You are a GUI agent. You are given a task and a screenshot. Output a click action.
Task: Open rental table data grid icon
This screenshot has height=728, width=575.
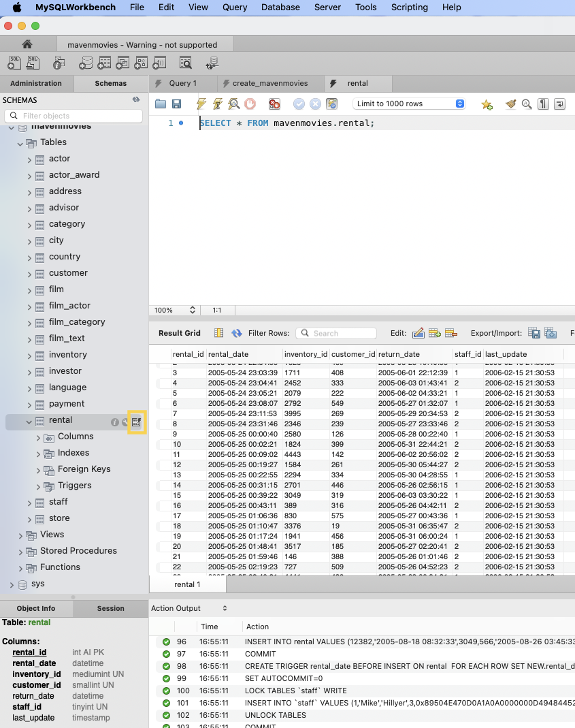click(136, 422)
